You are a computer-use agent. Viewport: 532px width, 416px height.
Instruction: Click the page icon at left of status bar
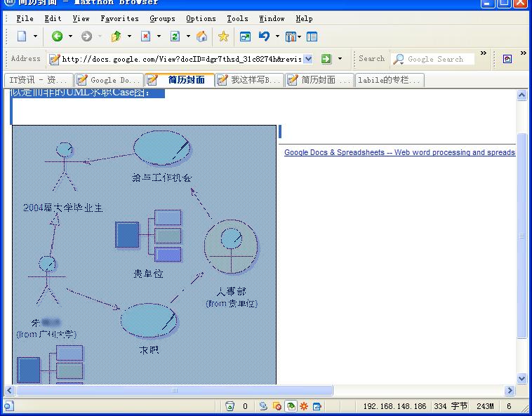(9, 406)
